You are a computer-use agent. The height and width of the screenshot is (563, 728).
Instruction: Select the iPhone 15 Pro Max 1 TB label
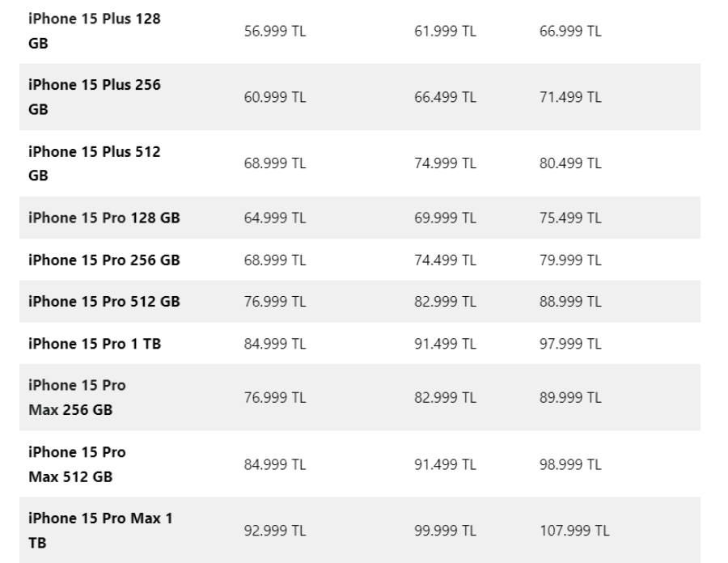(100, 530)
